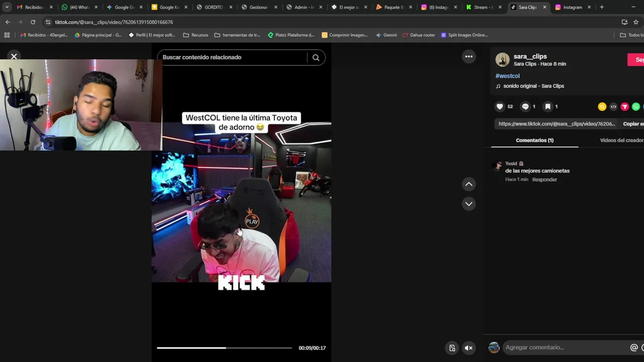Share the video to WhatsApp
This screenshot has height=362, width=644.
pos(636,107)
